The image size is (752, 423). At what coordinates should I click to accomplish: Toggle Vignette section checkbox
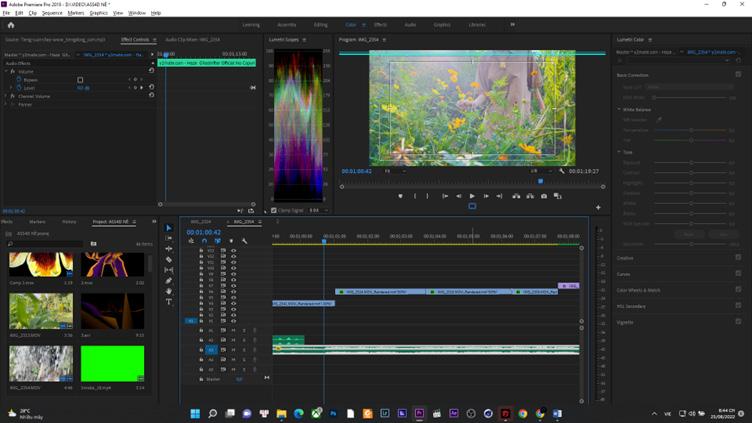[738, 321]
